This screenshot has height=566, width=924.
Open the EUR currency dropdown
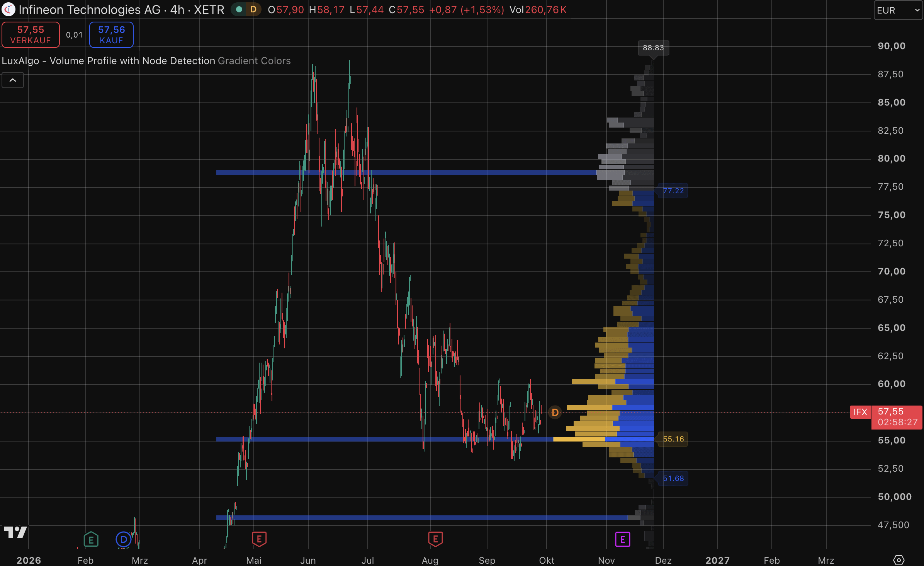point(898,10)
